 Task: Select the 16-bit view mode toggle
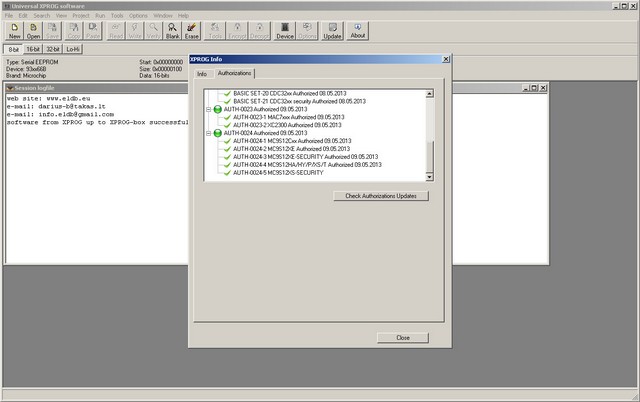click(x=34, y=48)
